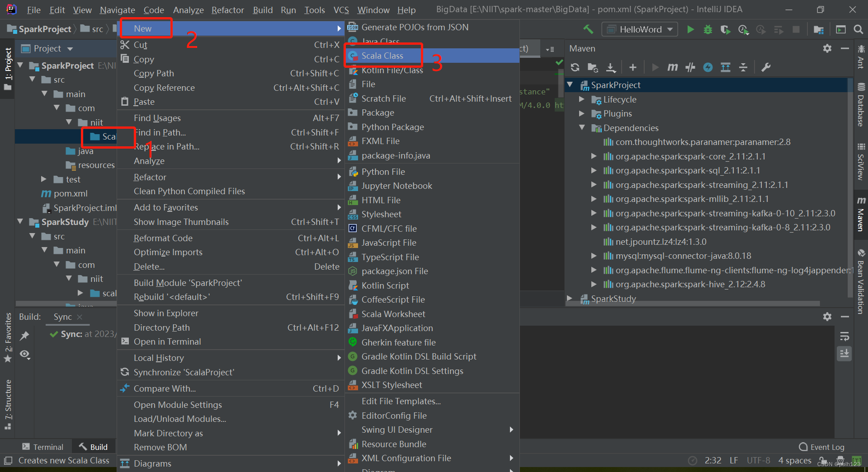868x472 pixels.
Task: Expand spark-core_2.11:2.1.1 dependency
Action: (x=594, y=156)
